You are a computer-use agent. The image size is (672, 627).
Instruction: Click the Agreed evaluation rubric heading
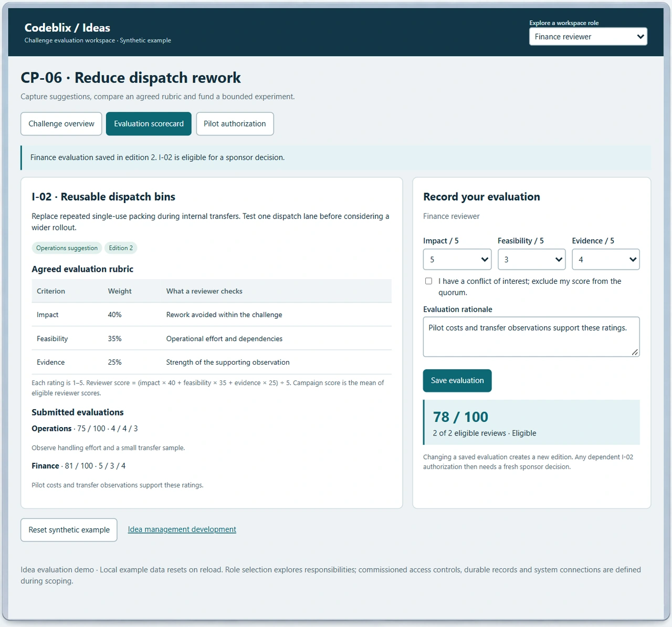point(82,269)
